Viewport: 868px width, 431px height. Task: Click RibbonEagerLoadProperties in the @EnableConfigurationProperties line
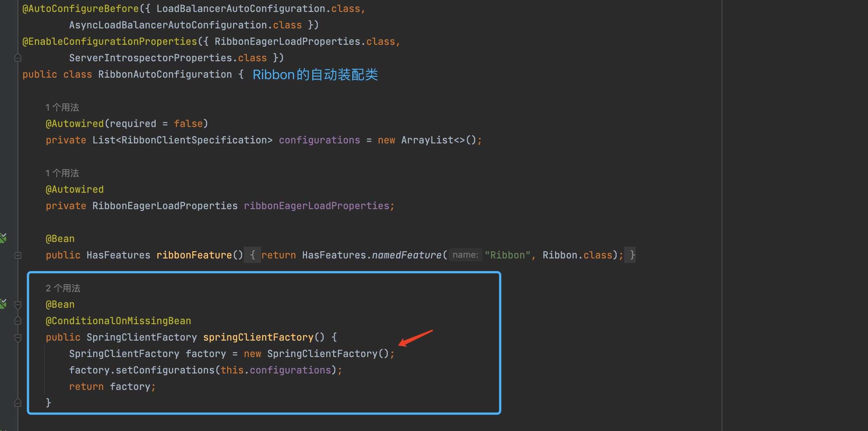click(x=288, y=41)
